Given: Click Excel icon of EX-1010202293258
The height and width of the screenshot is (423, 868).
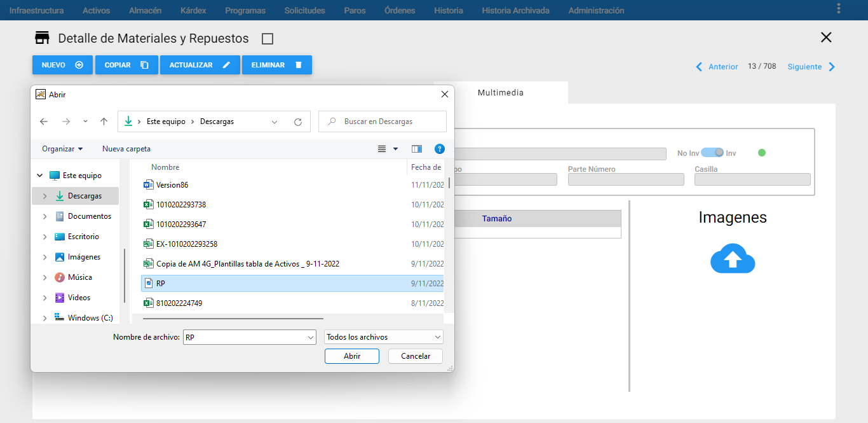Looking at the screenshot, I should tap(149, 244).
